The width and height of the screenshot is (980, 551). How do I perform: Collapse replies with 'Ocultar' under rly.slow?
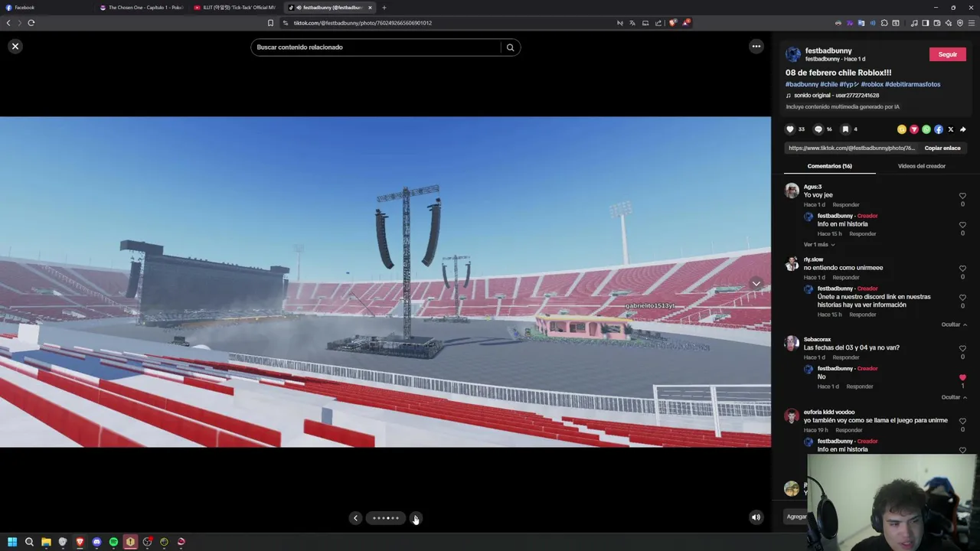click(x=953, y=324)
